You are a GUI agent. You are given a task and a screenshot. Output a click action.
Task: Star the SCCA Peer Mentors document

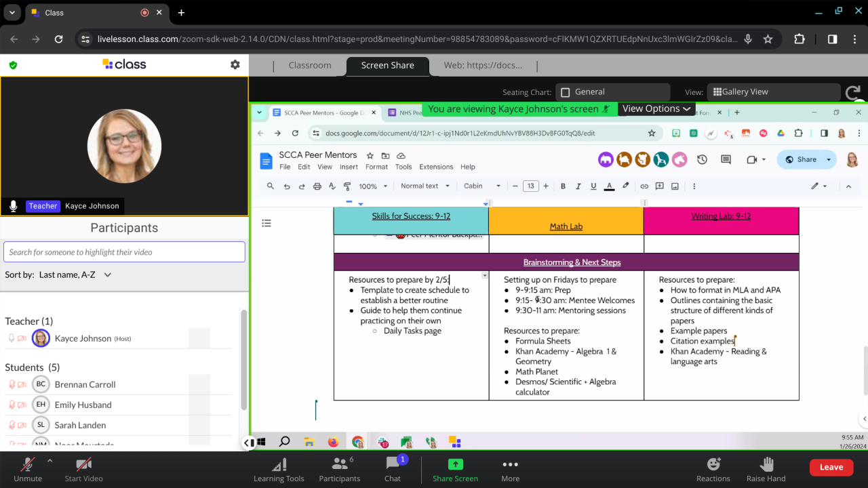tap(370, 155)
